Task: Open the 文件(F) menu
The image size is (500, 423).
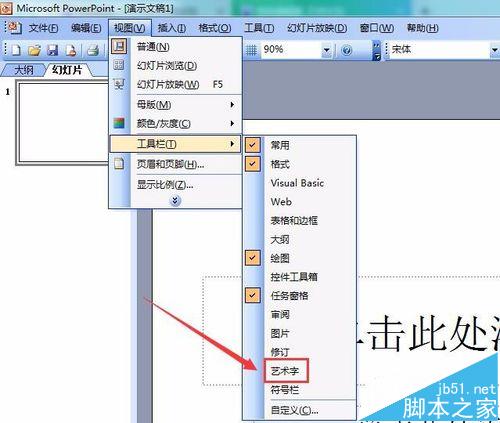Action: [x=43, y=28]
